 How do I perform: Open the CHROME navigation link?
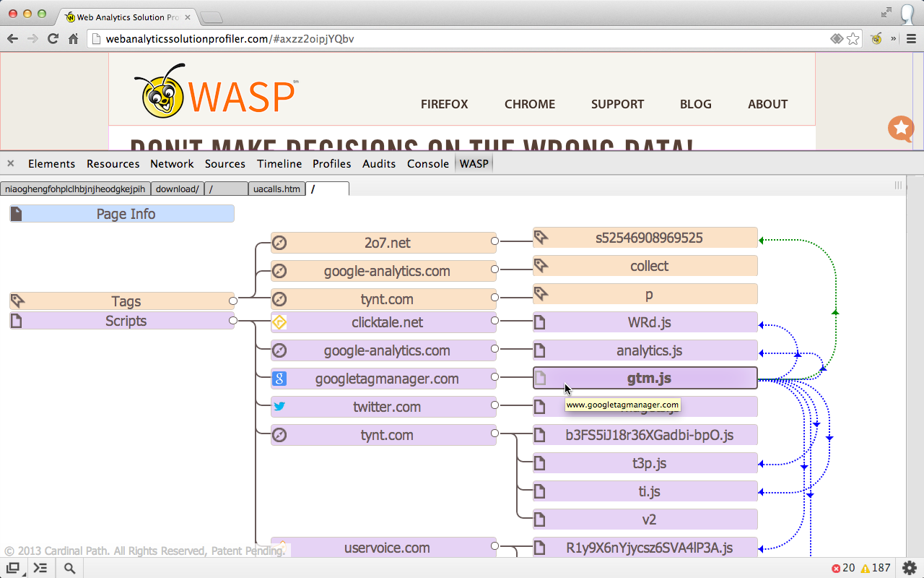coord(530,104)
